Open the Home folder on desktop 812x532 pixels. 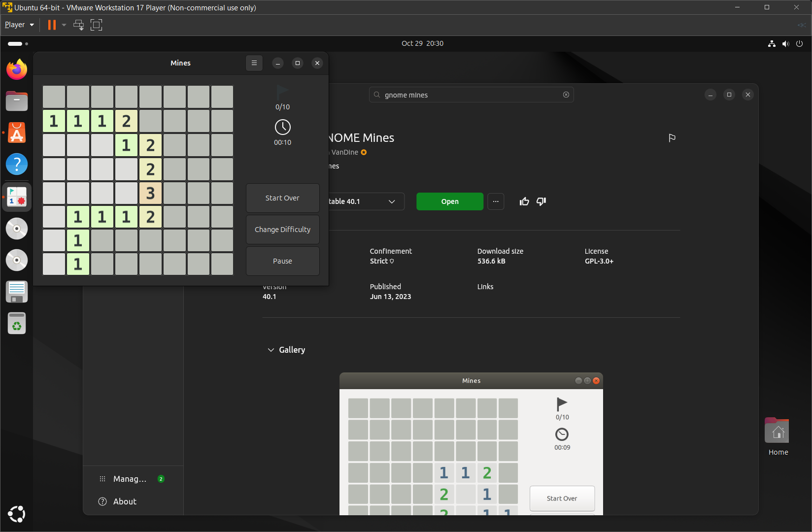point(778,437)
